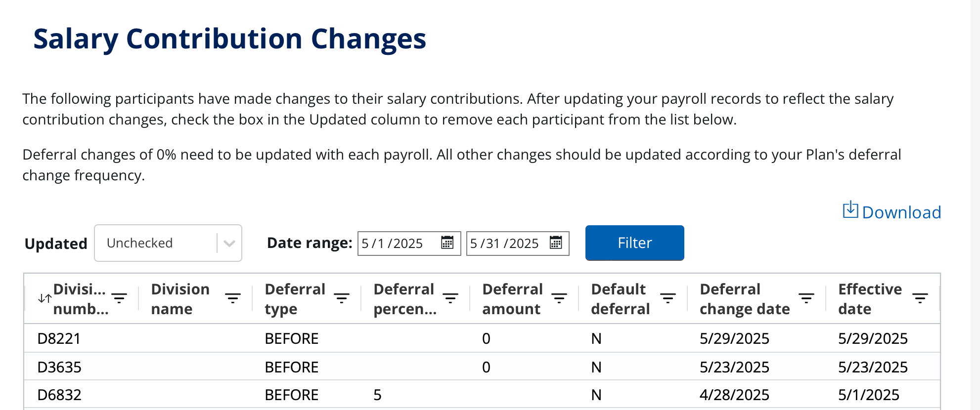Viewport: 980px width, 410px height.
Task: Select the D3635 division row
Action: point(59,367)
